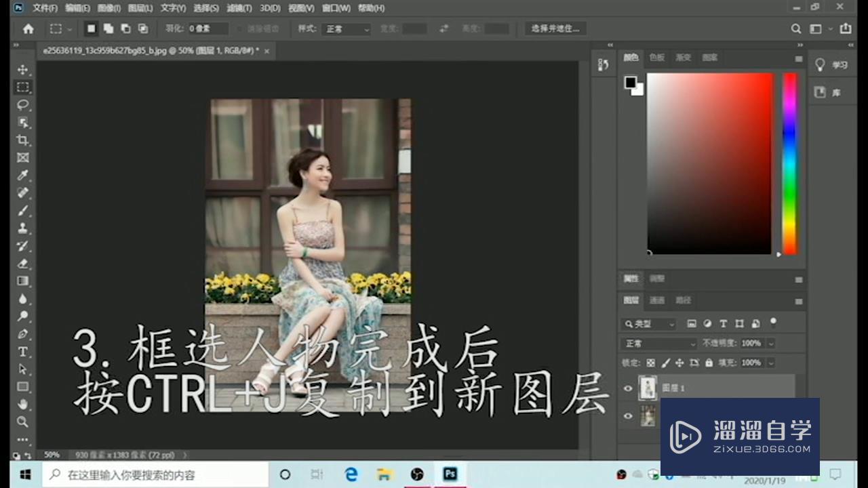This screenshot has width=868, height=488.
Task: Click the foreground color swatch in Color panel
Action: [630, 82]
